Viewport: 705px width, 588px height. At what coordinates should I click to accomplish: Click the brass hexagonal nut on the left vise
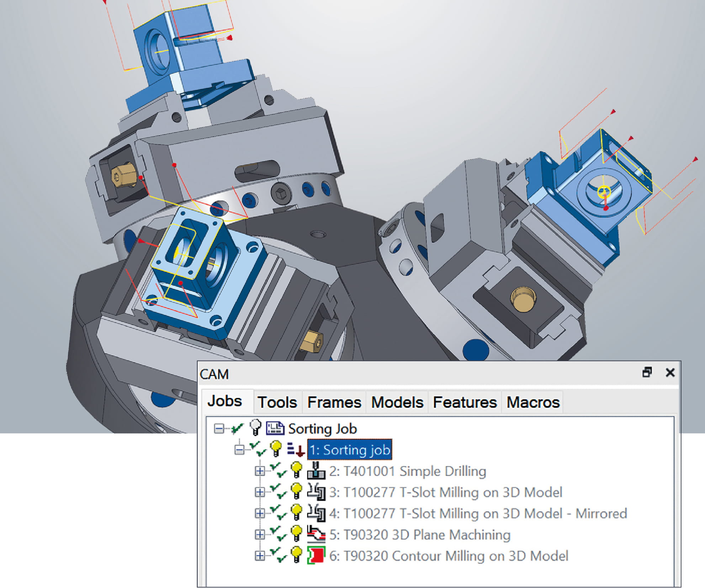point(123,175)
